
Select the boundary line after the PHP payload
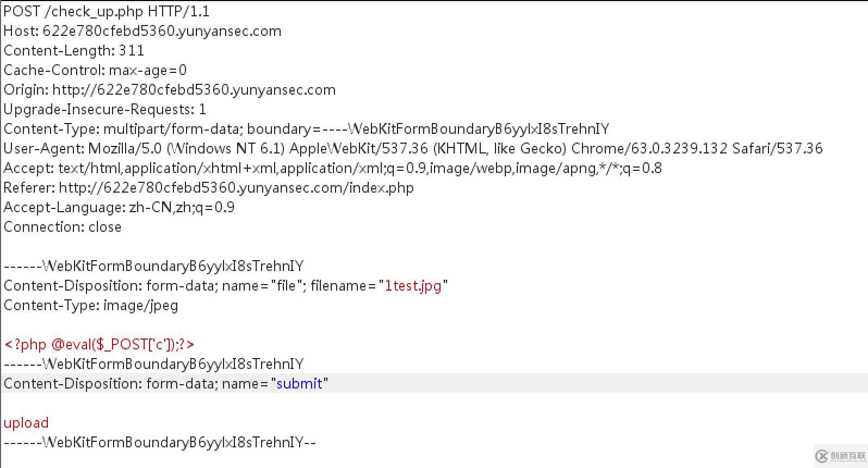(154, 364)
